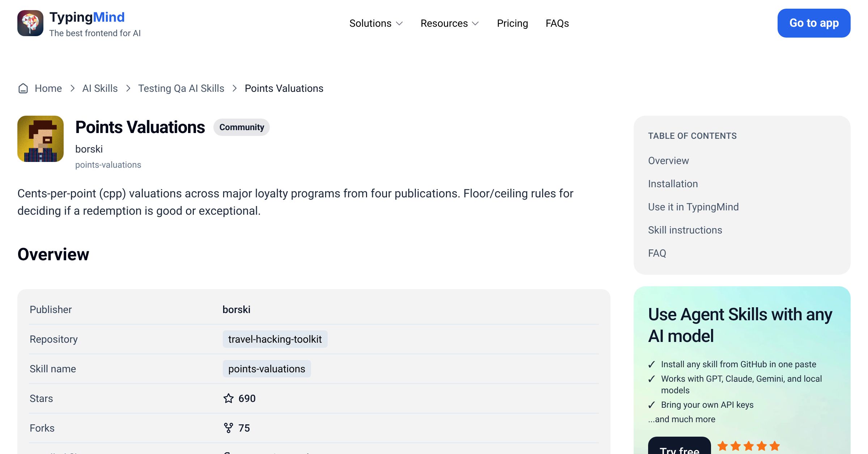Open Testing Qa AI Skills breadcrumb
The height and width of the screenshot is (454, 868).
181,89
